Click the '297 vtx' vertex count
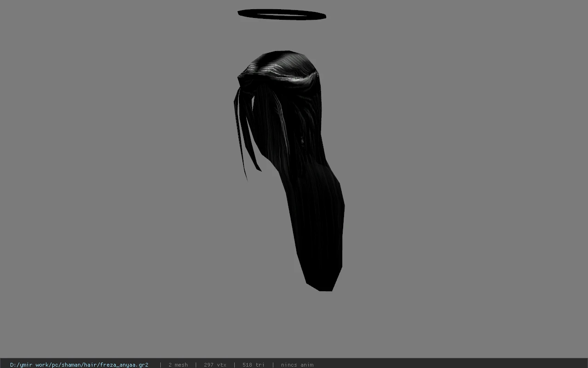 [x=215, y=365]
